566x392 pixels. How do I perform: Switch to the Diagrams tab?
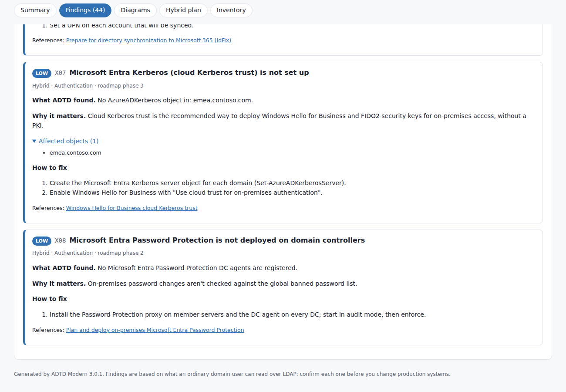[135, 10]
